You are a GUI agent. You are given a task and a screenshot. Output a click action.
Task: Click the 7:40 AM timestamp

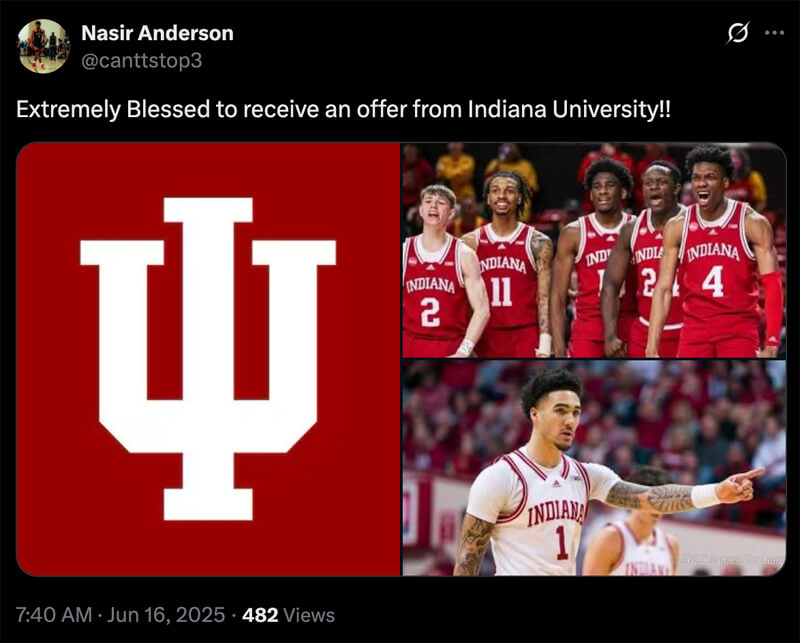coord(54,615)
